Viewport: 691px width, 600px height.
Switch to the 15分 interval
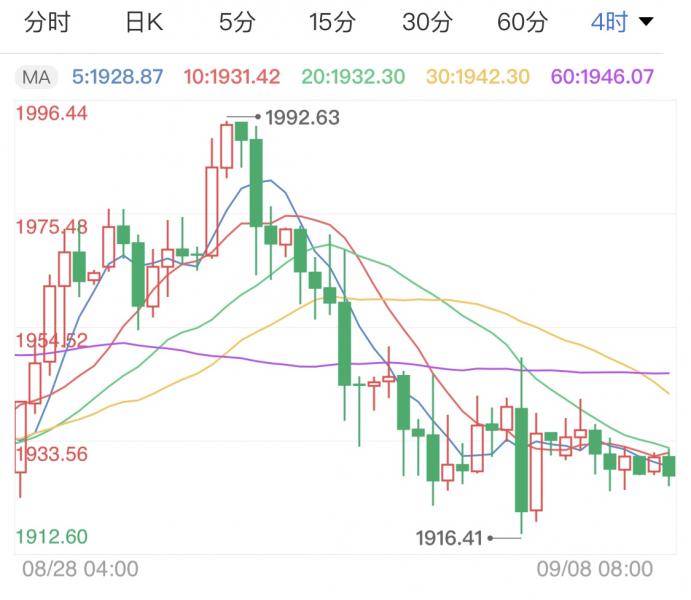(x=332, y=22)
